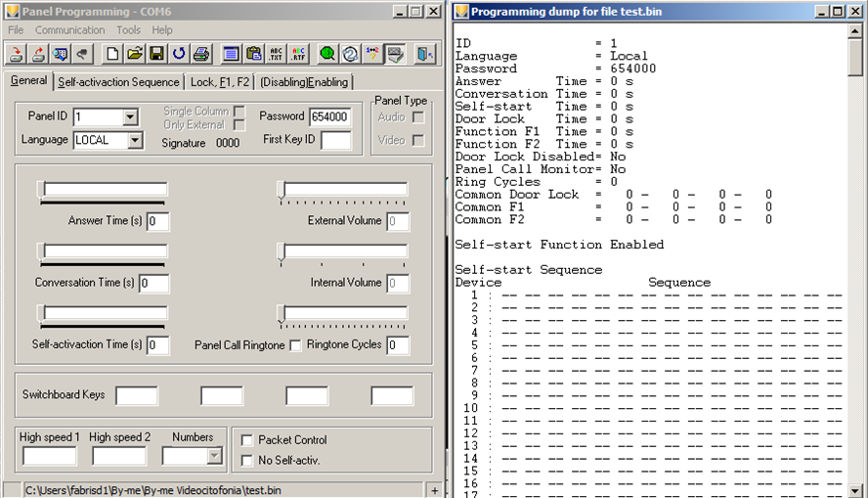Image resolution: width=868 pixels, height=498 pixels.
Task: Click the keyboard panel toolbar icon
Action: [x=395, y=54]
